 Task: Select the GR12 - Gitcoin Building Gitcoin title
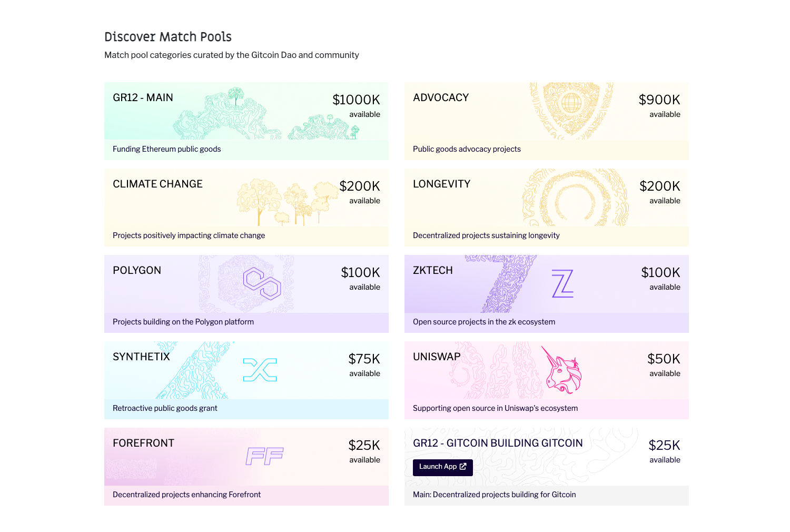coord(498,443)
